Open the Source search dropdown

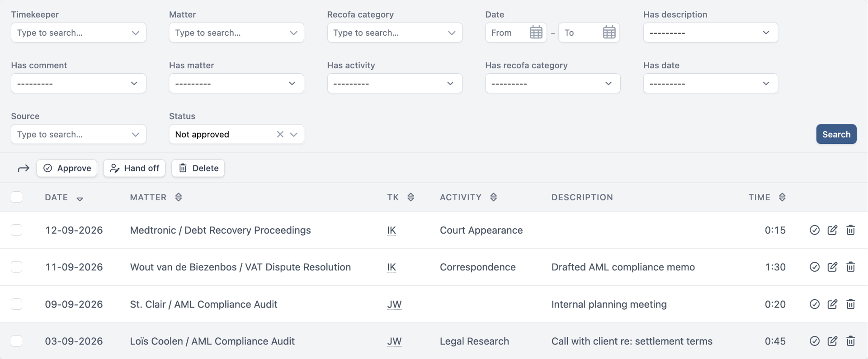79,134
